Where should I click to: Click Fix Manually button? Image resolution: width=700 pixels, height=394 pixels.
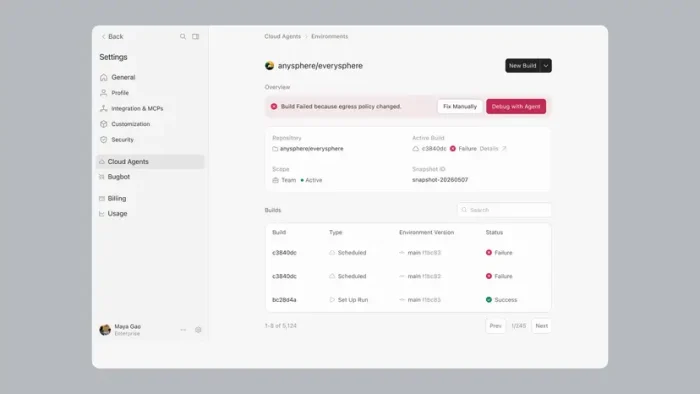[460, 106]
